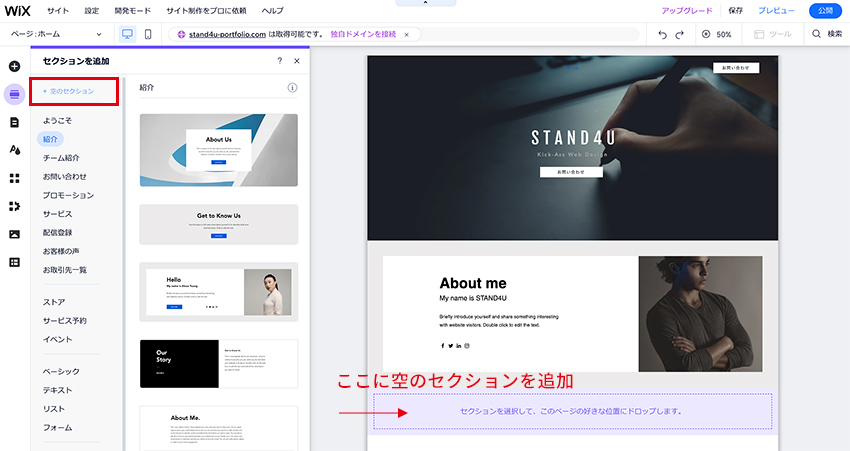Click the info icon beside 紹介 heading
This screenshot has height=451, width=850.
click(292, 87)
